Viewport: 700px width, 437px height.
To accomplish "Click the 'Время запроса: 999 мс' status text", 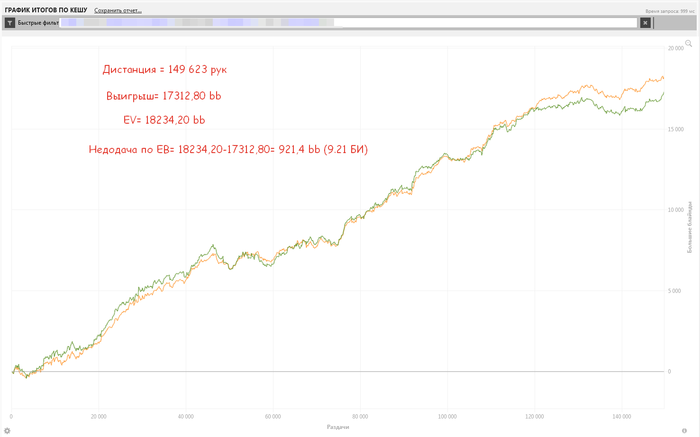I will coord(670,11).
